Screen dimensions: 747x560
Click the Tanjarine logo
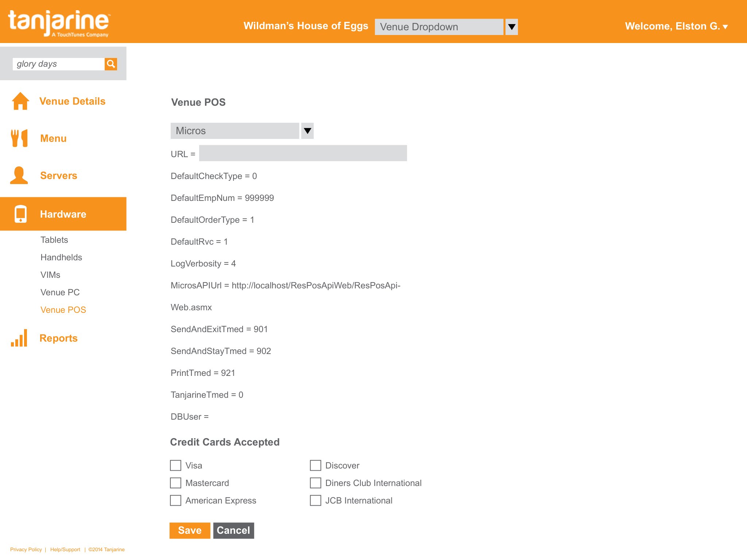click(x=59, y=23)
